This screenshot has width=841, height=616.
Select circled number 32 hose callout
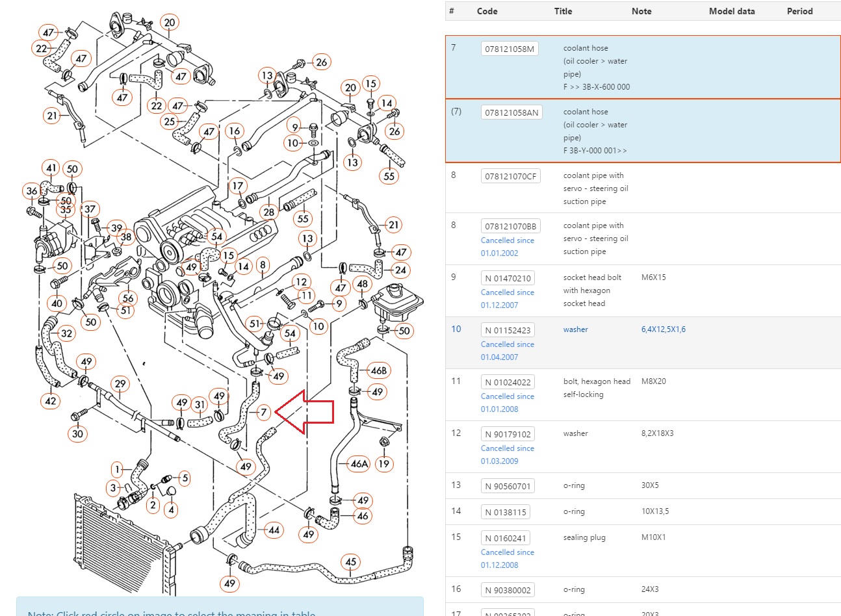click(x=66, y=333)
